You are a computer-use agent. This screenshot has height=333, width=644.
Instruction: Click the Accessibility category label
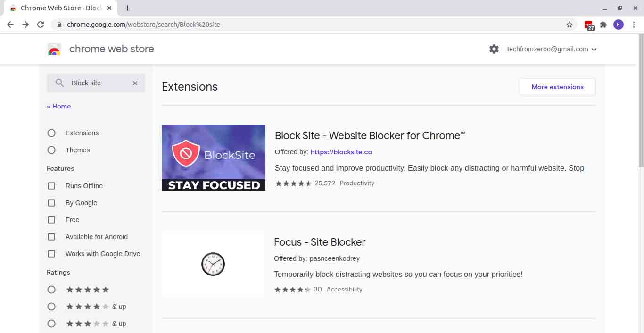click(x=345, y=289)
